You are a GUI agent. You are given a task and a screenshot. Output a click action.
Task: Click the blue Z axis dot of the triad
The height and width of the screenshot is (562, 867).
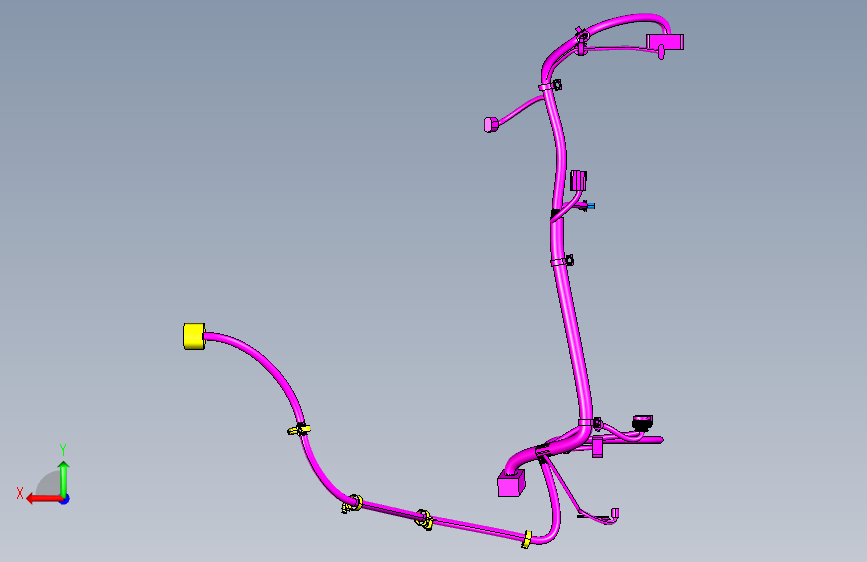(x=65, y=499)
